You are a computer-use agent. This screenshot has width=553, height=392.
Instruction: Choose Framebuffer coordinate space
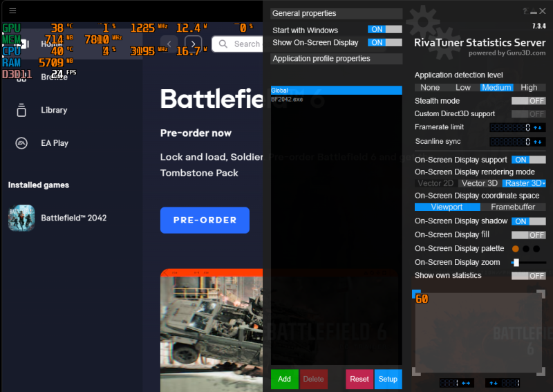(513, 207)
